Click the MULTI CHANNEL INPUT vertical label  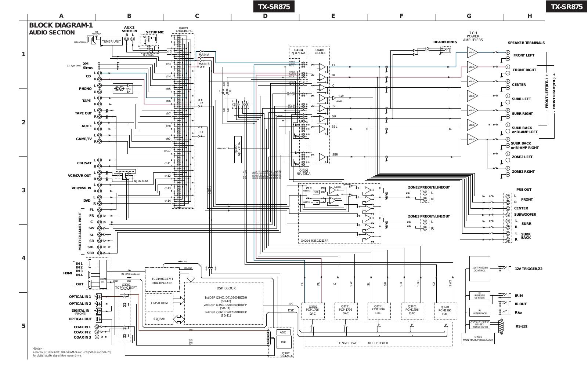click(80, 231)
